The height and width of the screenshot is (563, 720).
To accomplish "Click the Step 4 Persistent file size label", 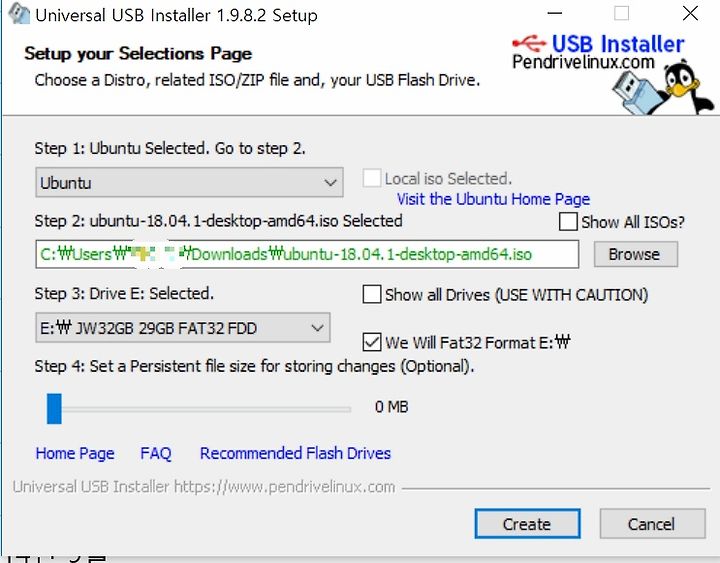I will [254, 366].
